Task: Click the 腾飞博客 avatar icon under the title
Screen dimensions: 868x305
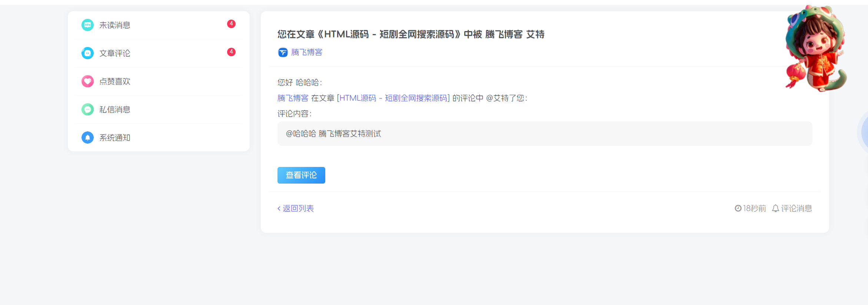Action: [x=283, y=53]
